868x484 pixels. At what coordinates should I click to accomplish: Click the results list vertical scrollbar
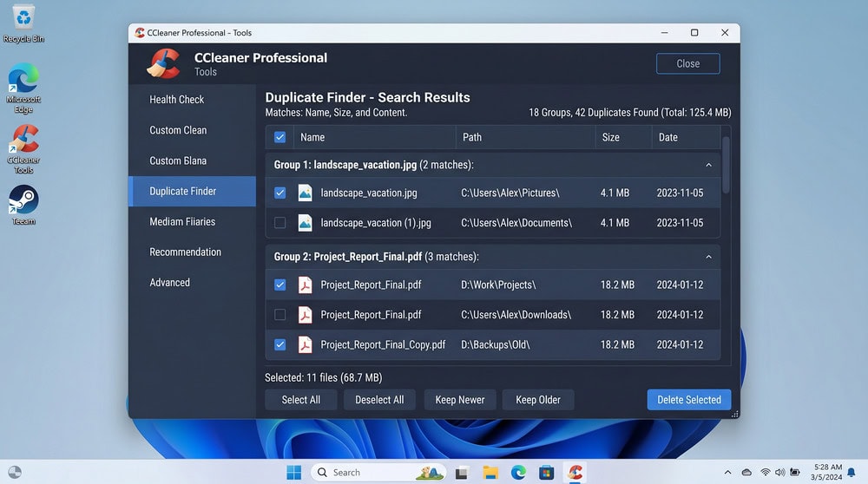click(727, 166)
